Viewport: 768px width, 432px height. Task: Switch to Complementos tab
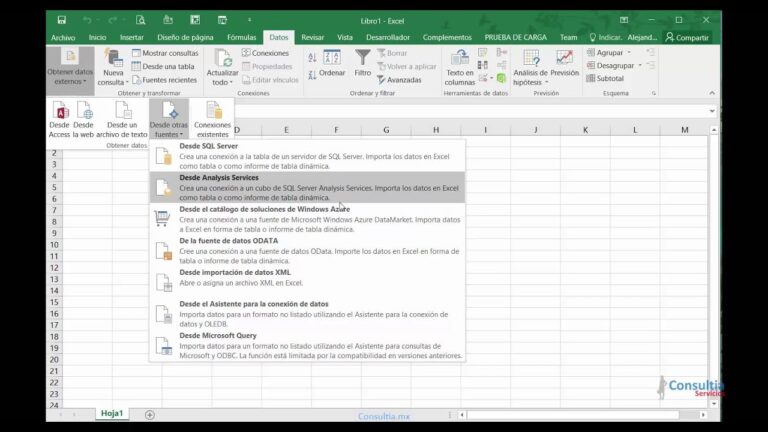[x=447, y=37]
